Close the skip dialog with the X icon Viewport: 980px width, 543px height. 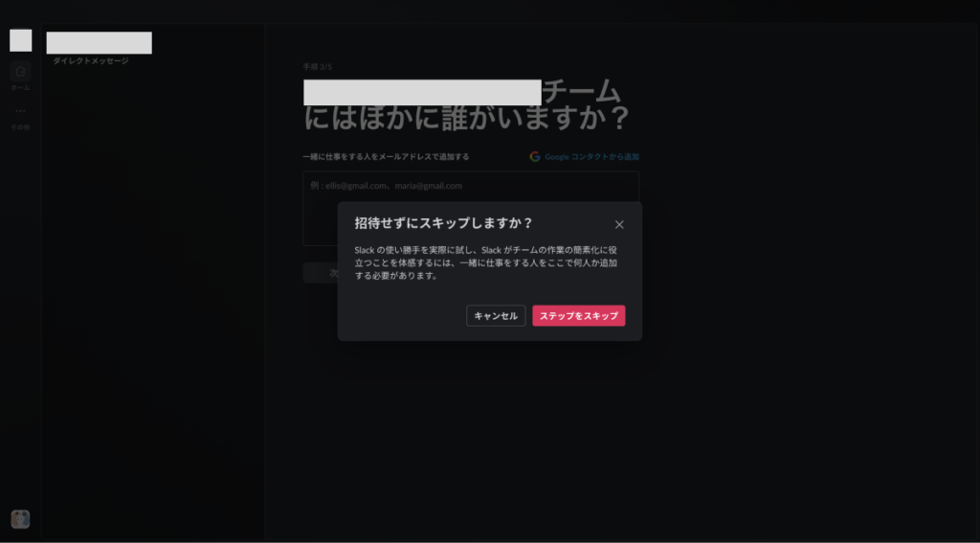tap(619, 224)
